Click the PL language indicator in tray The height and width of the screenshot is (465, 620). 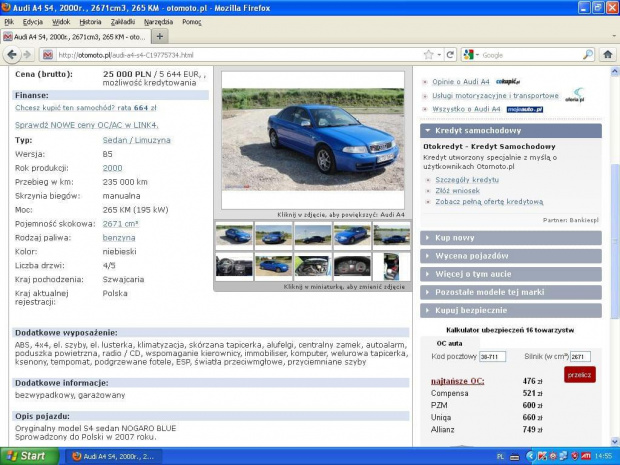[500, 457]
